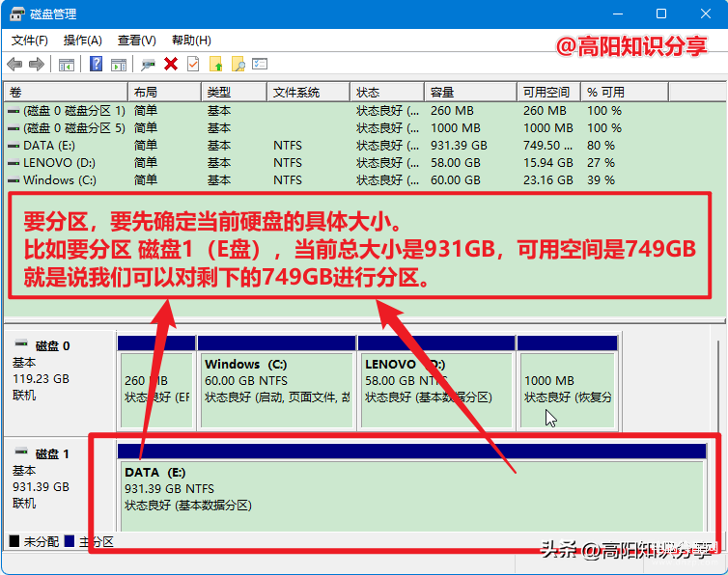Close the 磁盘管理 window
This screenshot has width=728, height=575.
tap(706, 14)
